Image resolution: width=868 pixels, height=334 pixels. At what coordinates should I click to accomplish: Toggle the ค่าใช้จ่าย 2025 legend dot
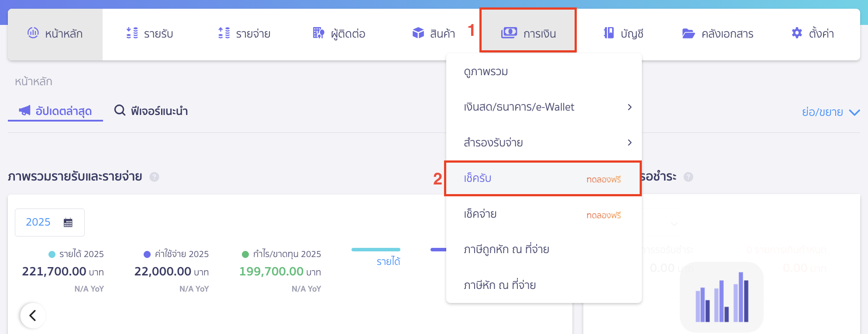[x=147, y=254]
